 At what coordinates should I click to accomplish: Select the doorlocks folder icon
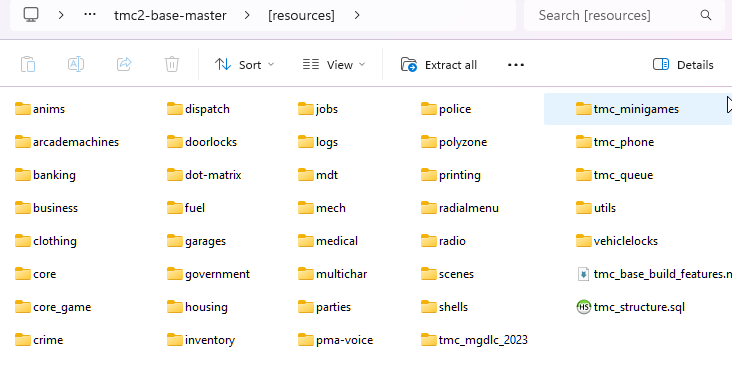click(175, 142)
